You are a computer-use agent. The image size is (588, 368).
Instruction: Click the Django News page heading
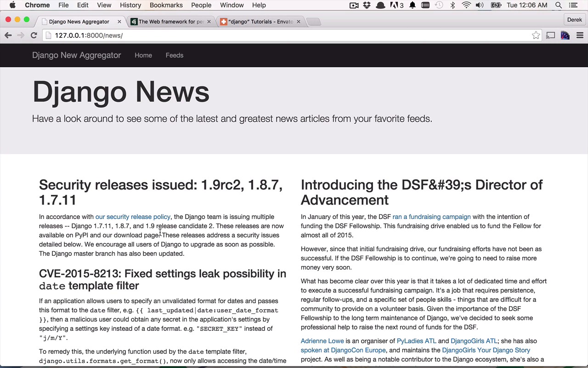pos(121,92)
